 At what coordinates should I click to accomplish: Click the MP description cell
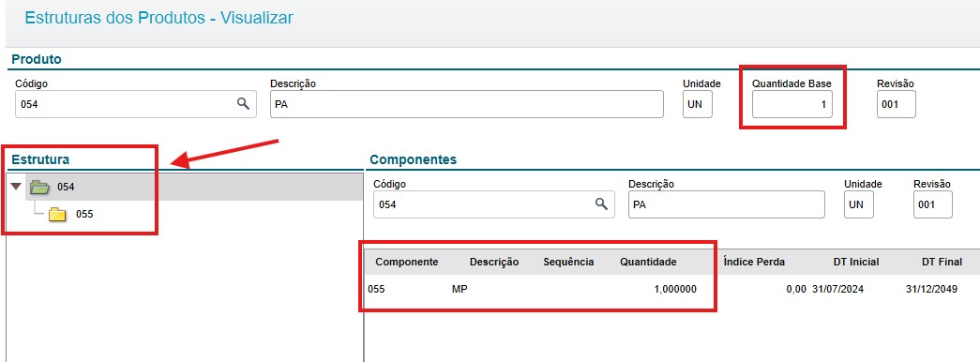coord(460,290)
